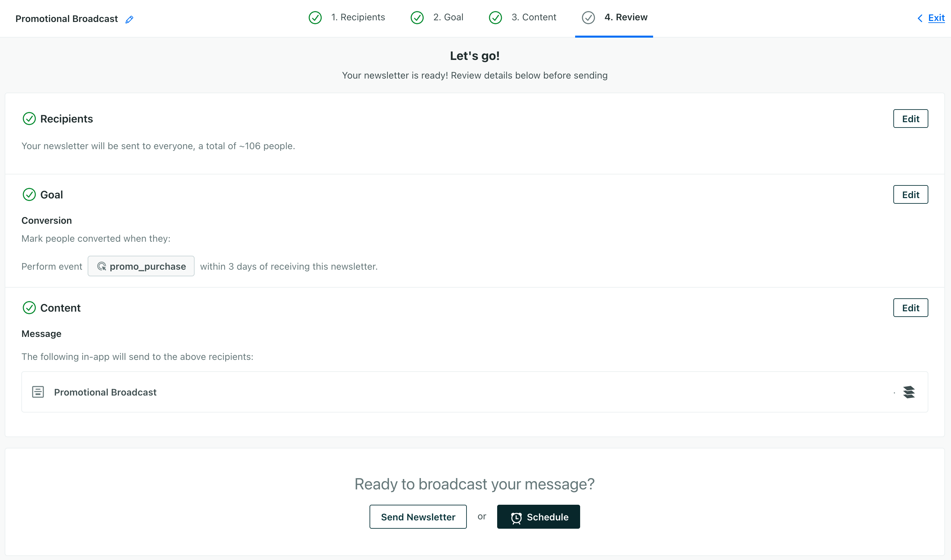The width and height of the screenshot is (951, 560).
Task: Click the Schedule button clock icon
Action: [517, 517]
